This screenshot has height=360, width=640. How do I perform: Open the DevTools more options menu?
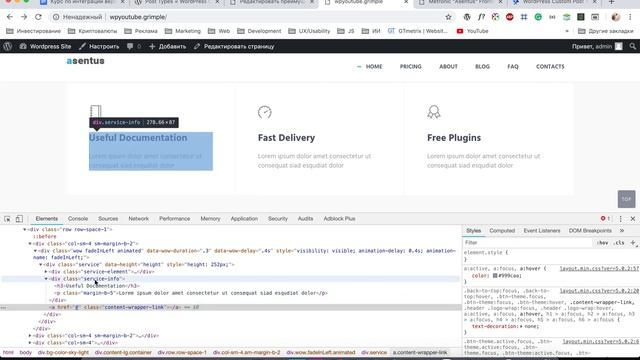[x=621, y=219]
